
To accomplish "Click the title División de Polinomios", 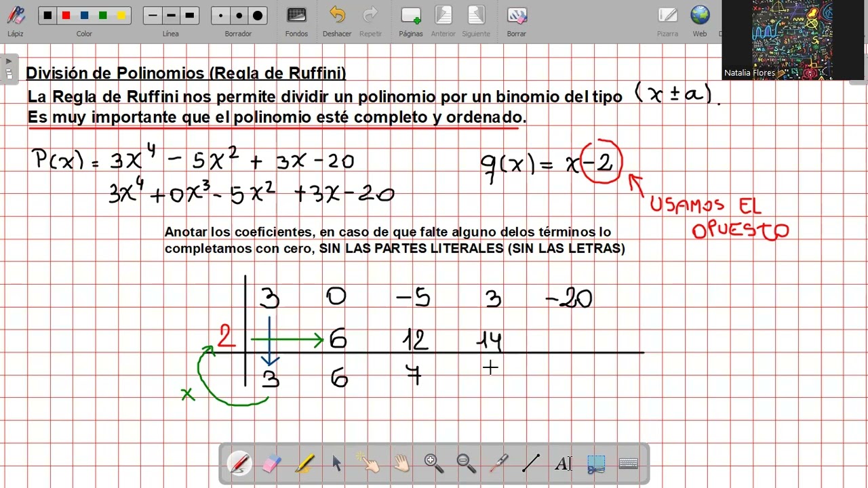I will 186,73.
